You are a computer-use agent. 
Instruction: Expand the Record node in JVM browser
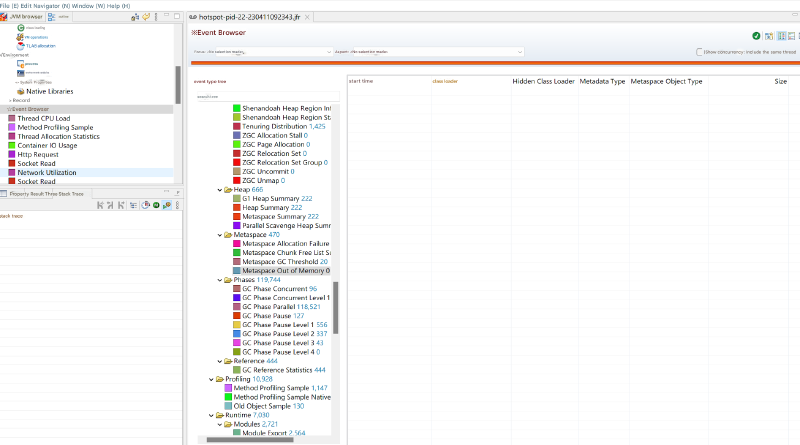click(10, 100)
